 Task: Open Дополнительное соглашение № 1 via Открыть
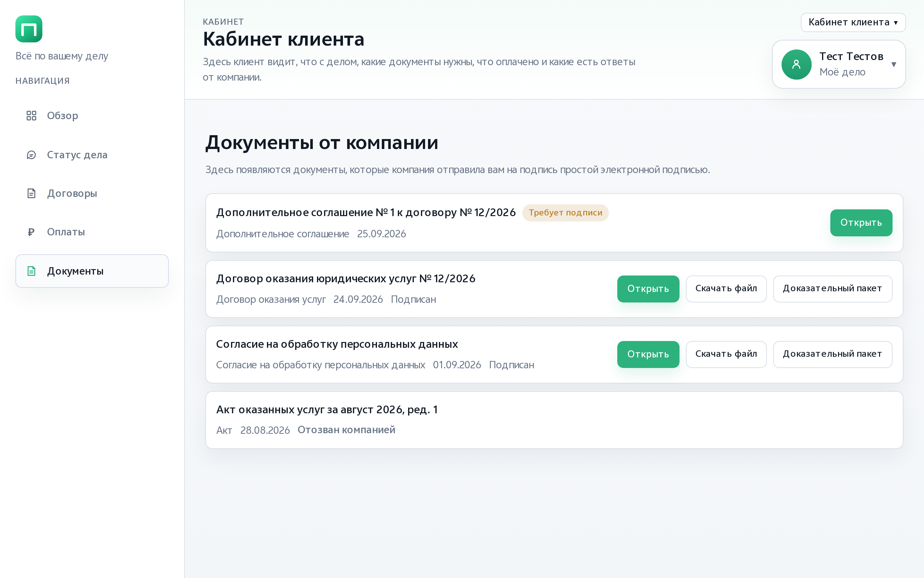(x=861, y=223)
